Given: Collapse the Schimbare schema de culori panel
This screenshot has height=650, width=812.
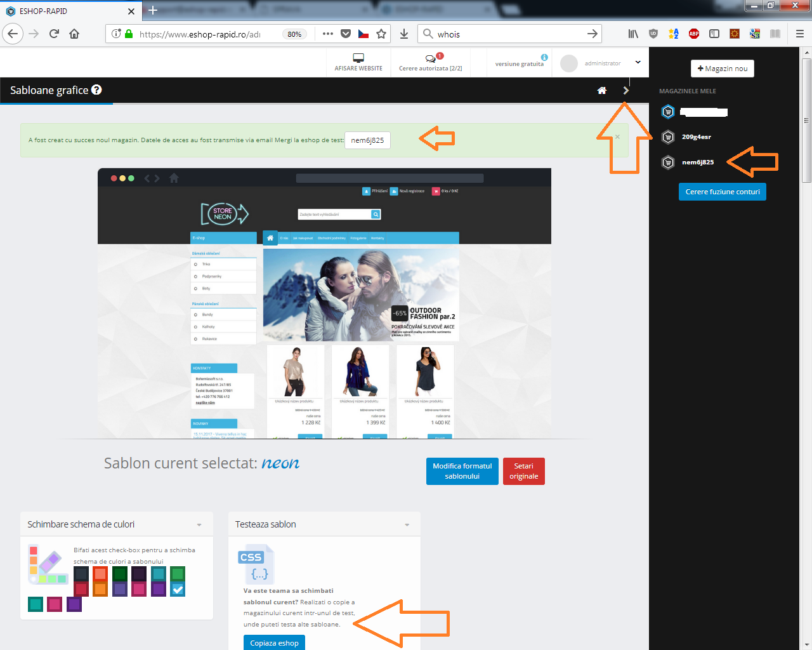Looking at the screenshot, I should (x=199, y=525).
